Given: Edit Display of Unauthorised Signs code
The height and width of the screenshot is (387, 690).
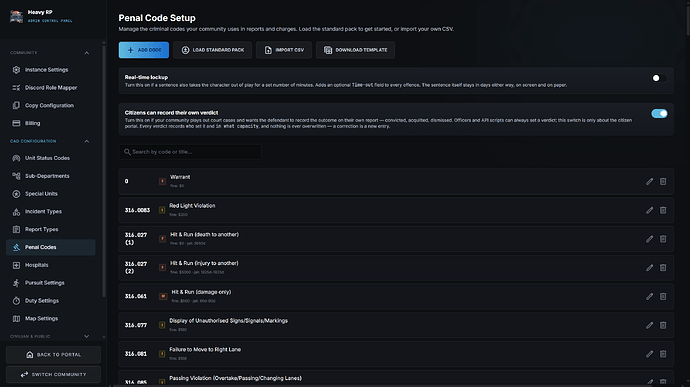Looking at the screenshot, I should [649, 325].
